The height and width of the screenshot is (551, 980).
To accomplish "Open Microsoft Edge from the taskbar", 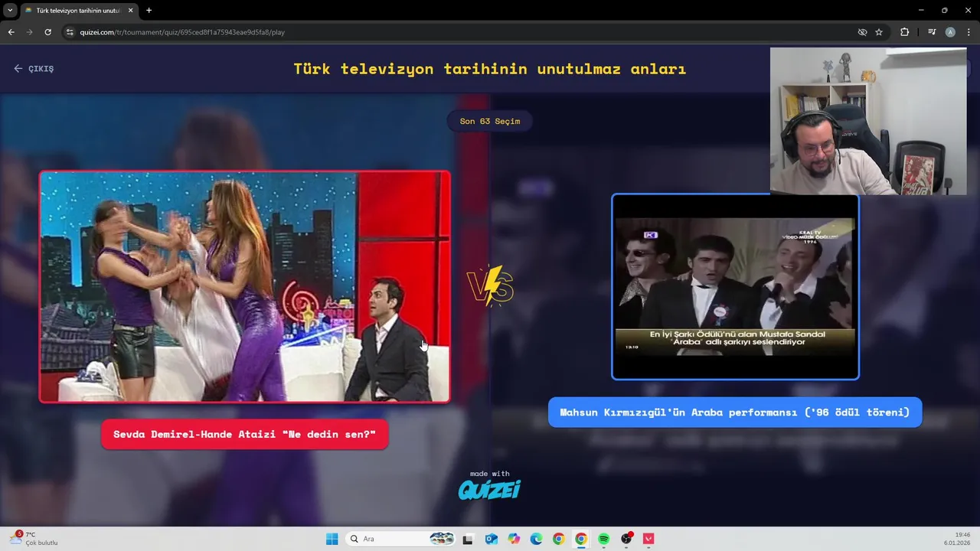I will [x=536, y=539].
